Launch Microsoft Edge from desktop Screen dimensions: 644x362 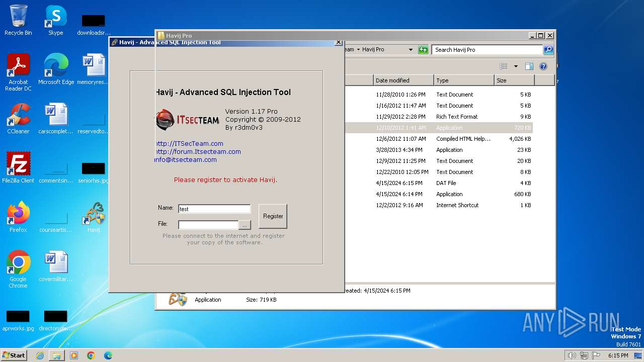[56, 69]
